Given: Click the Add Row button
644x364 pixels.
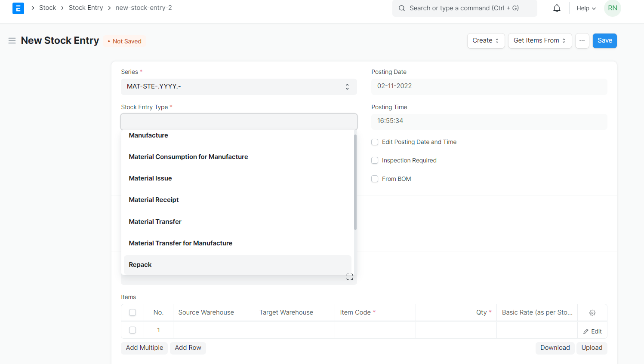Looking at the screenshot, I should (188, 348).
